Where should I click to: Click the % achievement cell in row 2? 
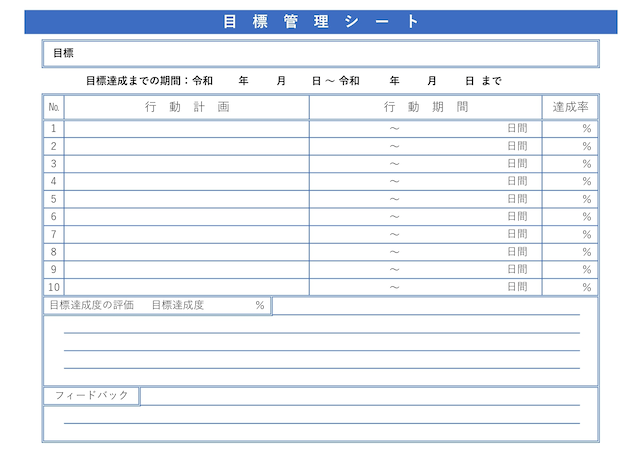(570, 146)
